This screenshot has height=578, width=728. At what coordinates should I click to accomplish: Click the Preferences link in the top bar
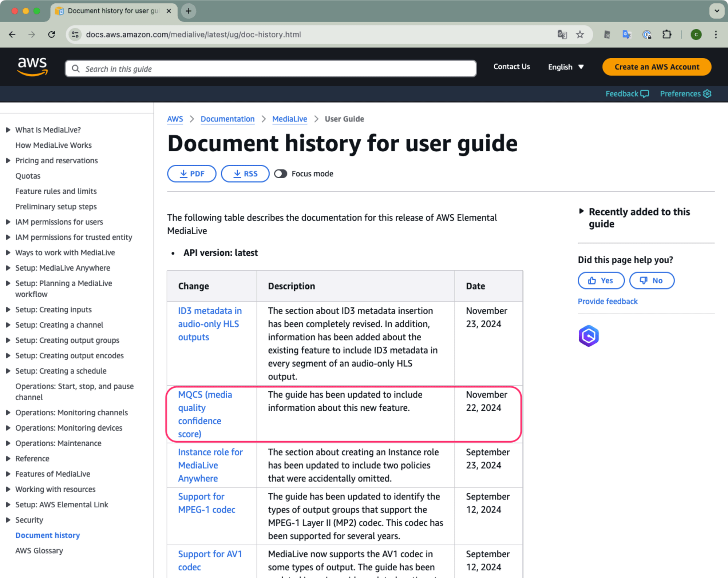(685, 94)
